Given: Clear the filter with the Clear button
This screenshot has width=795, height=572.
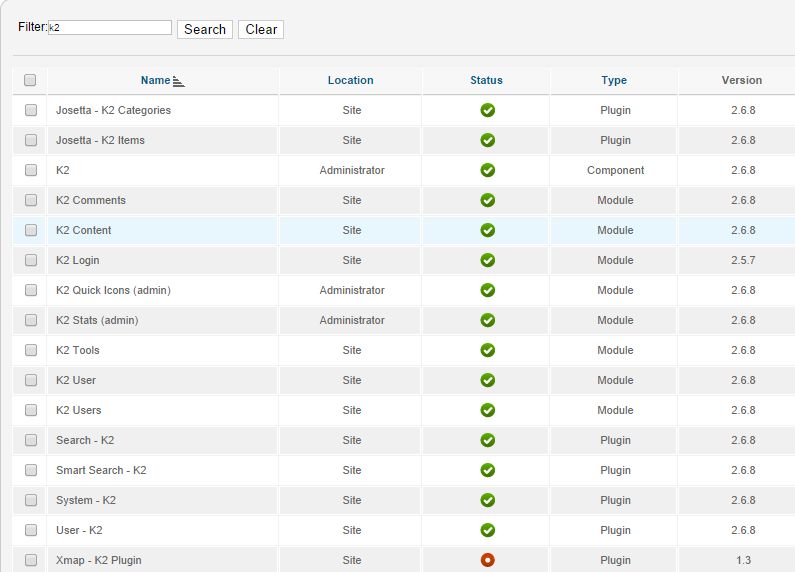Looking at the screenshot, I should 261,29.
